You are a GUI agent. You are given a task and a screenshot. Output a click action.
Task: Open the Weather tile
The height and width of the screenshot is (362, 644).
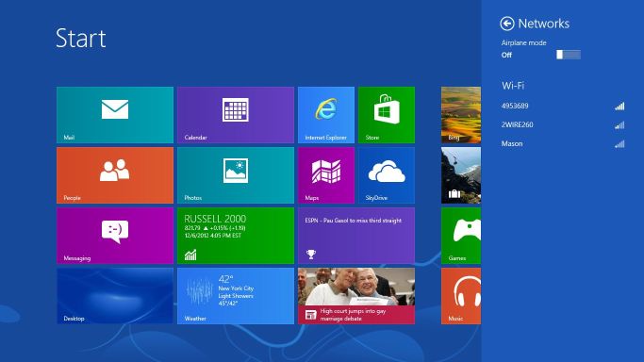pos(236,296)
